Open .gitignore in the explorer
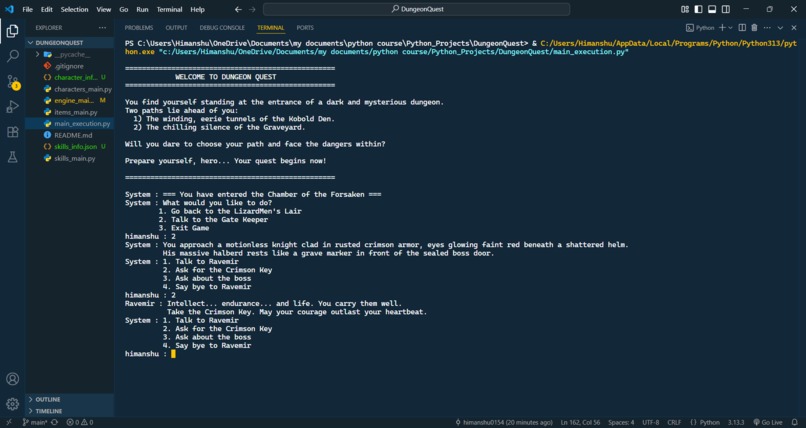806x428 pixels. click(x=69, y=66)
